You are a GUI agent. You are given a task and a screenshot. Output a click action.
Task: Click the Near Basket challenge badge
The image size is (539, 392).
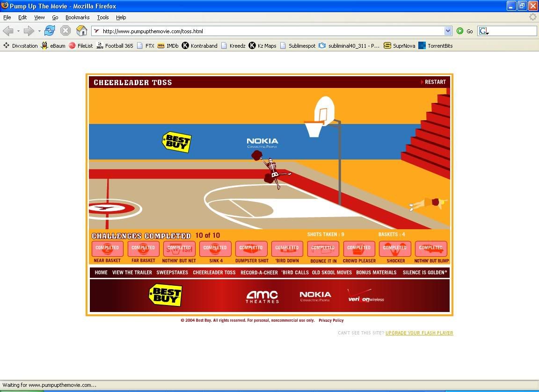click(x=107, y=249)
